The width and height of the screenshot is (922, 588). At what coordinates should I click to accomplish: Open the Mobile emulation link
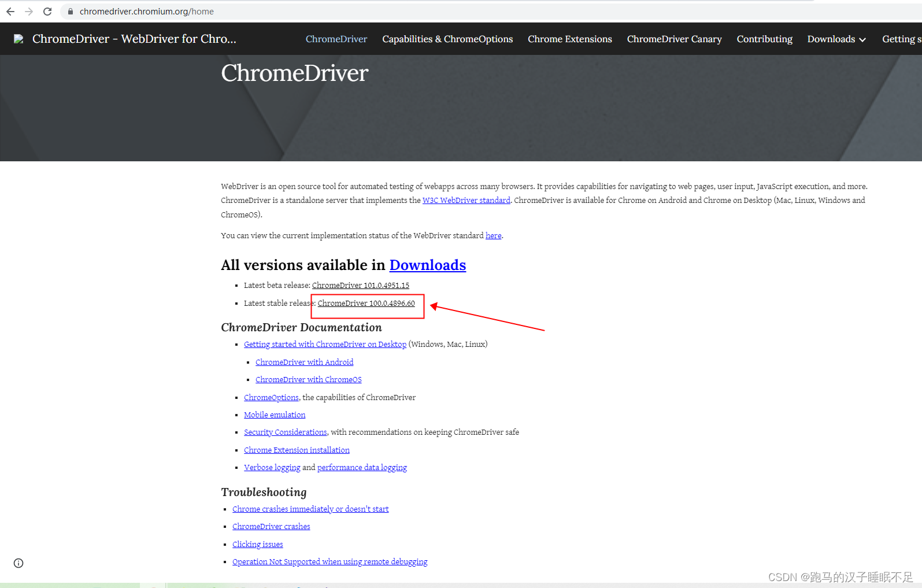tap(275, 415)
